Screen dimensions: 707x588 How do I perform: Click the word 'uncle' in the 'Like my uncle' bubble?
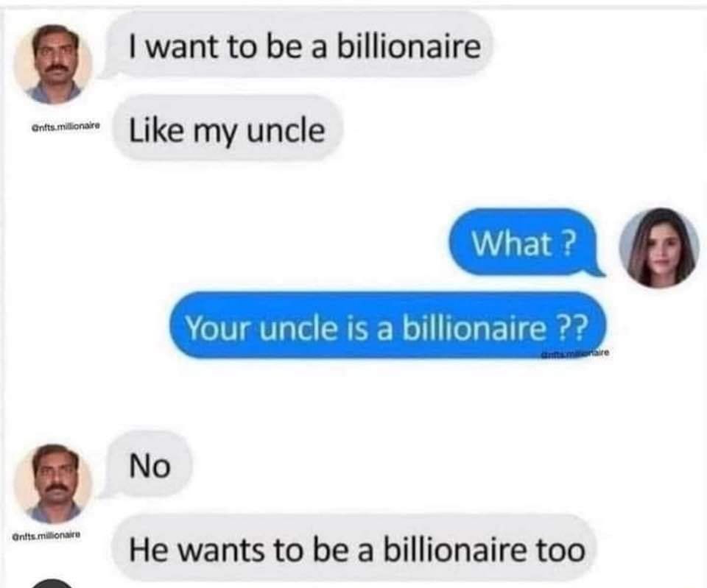pyautogui.click(x=286, y=130)
